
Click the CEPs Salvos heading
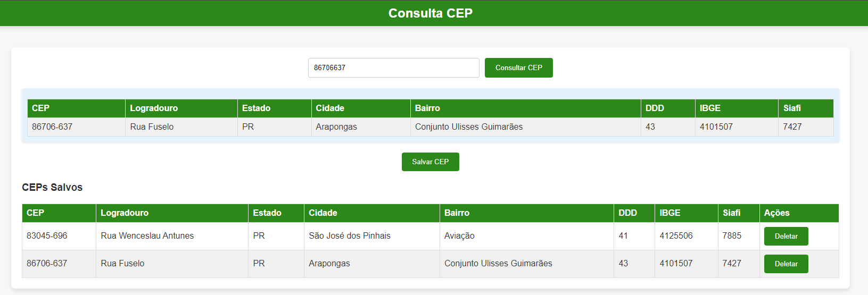coord(52,187)
